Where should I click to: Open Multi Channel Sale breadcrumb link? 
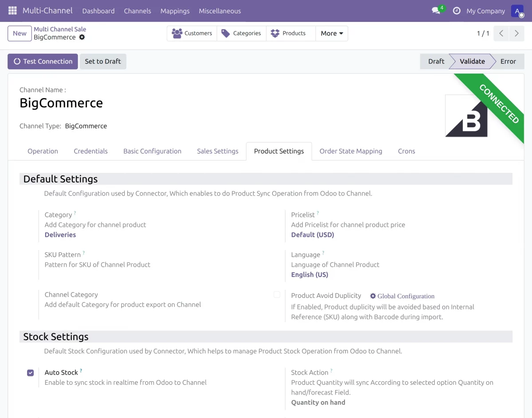[x=60, y=29]
